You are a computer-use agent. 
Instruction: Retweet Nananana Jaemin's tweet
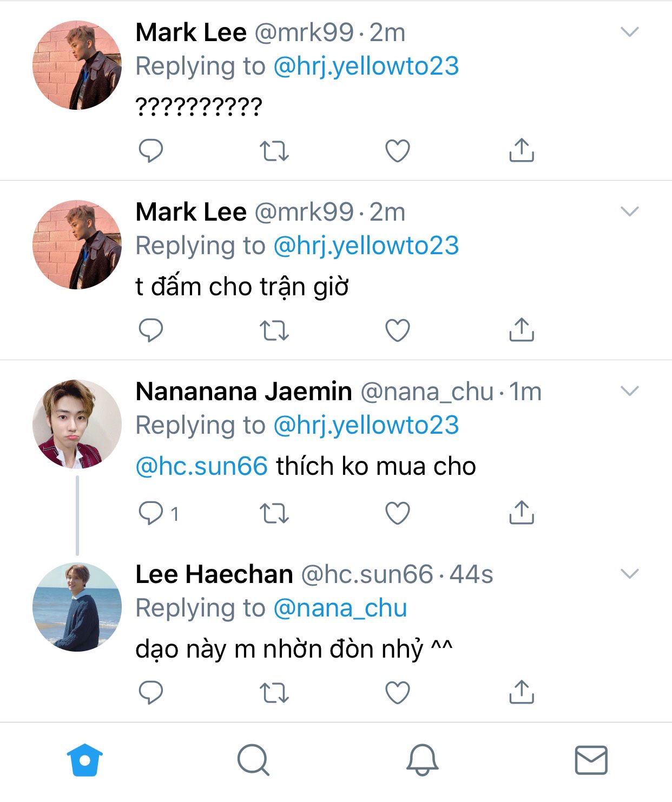(274, 513)
